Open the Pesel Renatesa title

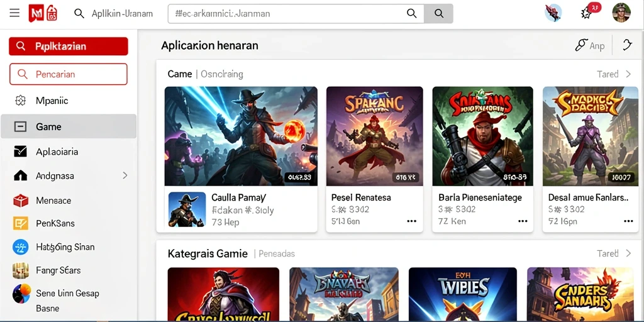point(361,197)
